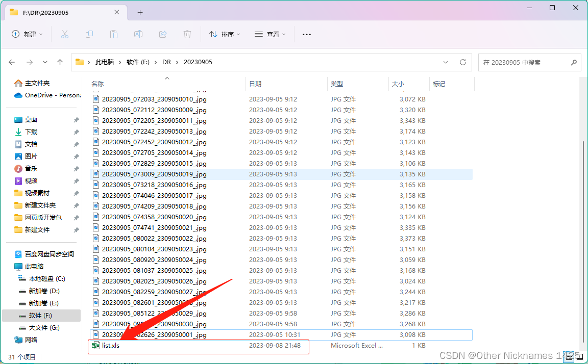588x364 pixels.
Task: Open 主文件夹 in navigation pane
Action: (37, 83)
